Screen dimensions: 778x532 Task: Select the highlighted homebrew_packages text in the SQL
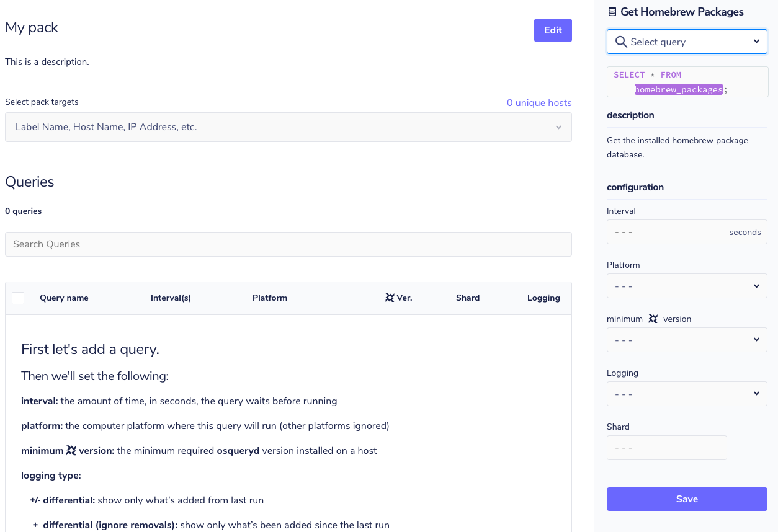click(678, 89)
